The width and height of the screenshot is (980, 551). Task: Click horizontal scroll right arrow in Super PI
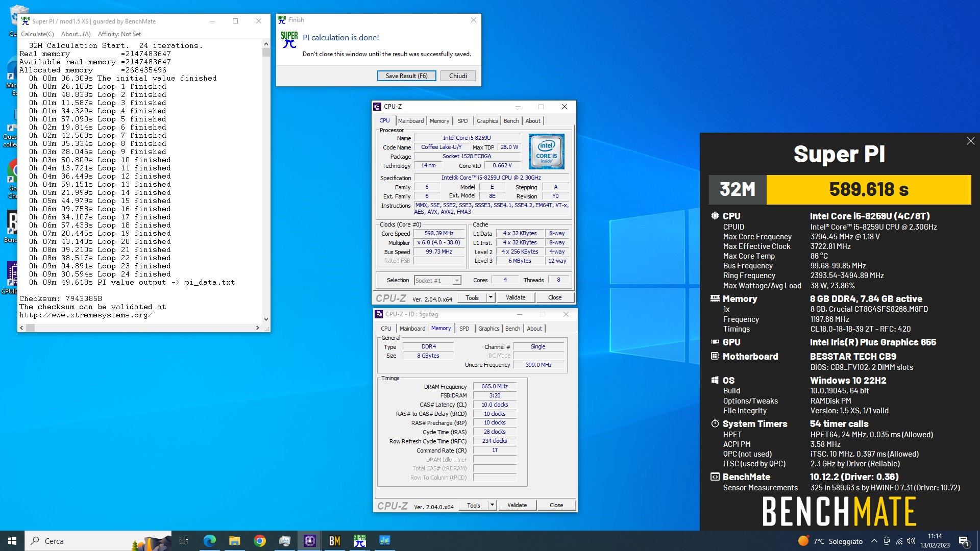click(258, 328)
